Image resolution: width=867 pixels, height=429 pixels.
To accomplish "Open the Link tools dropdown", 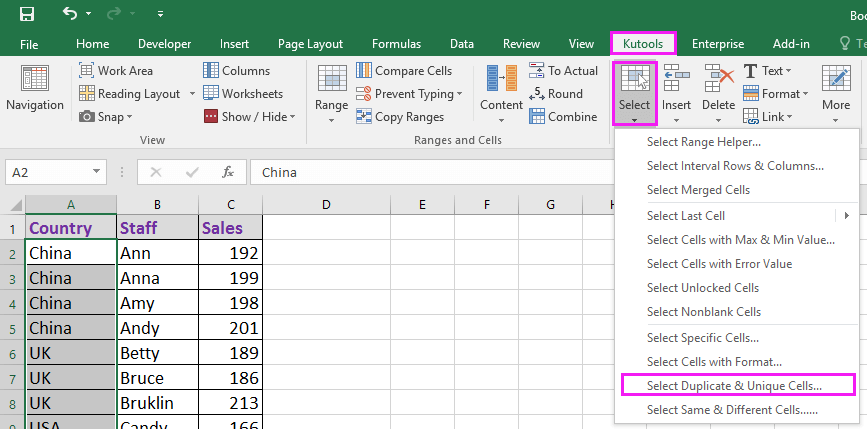I will click(768, 117).
